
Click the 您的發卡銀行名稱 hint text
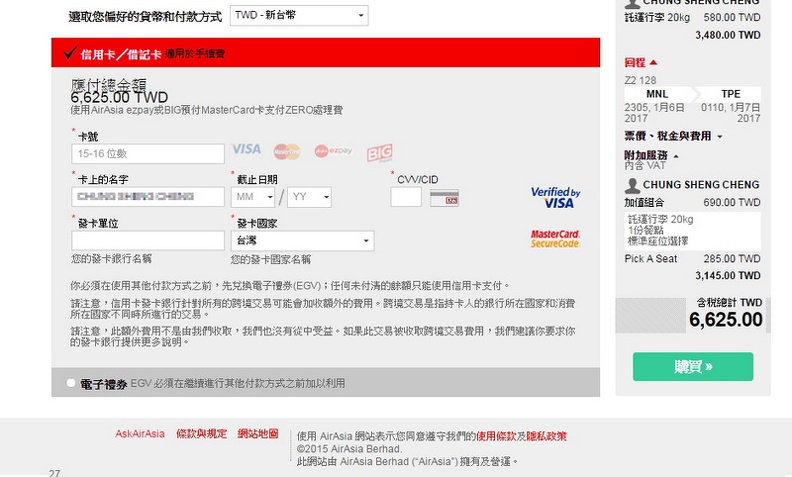click(111, 259)
